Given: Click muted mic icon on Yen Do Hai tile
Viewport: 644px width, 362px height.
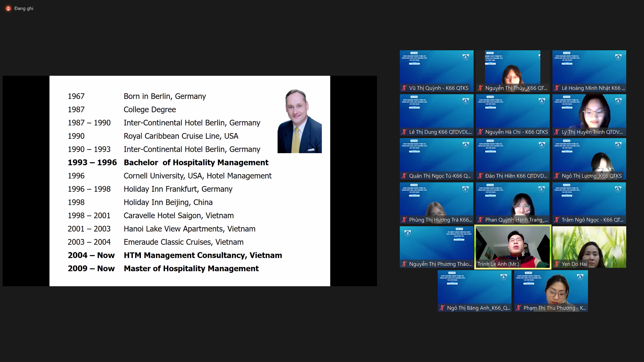Looking at the screenshot, I should click(x=557, y=264).
